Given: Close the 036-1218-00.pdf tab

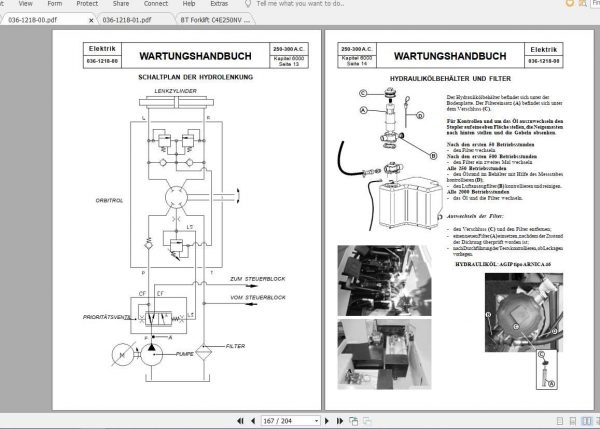Looking at the screenshot, I should click(91, 20).
